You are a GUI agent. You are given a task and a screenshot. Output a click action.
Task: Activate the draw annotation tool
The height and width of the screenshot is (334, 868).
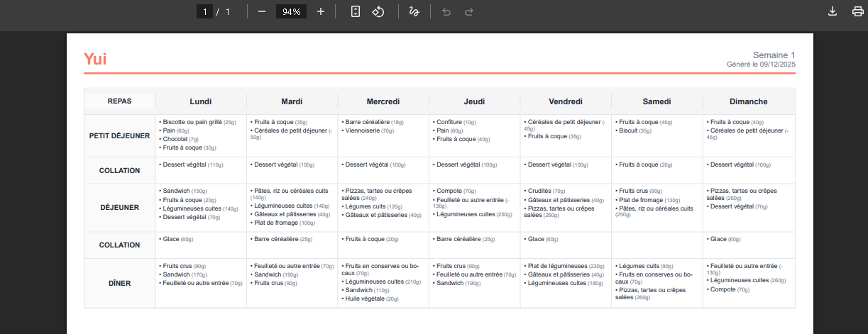pyautogui.click(x=414, y=11)
